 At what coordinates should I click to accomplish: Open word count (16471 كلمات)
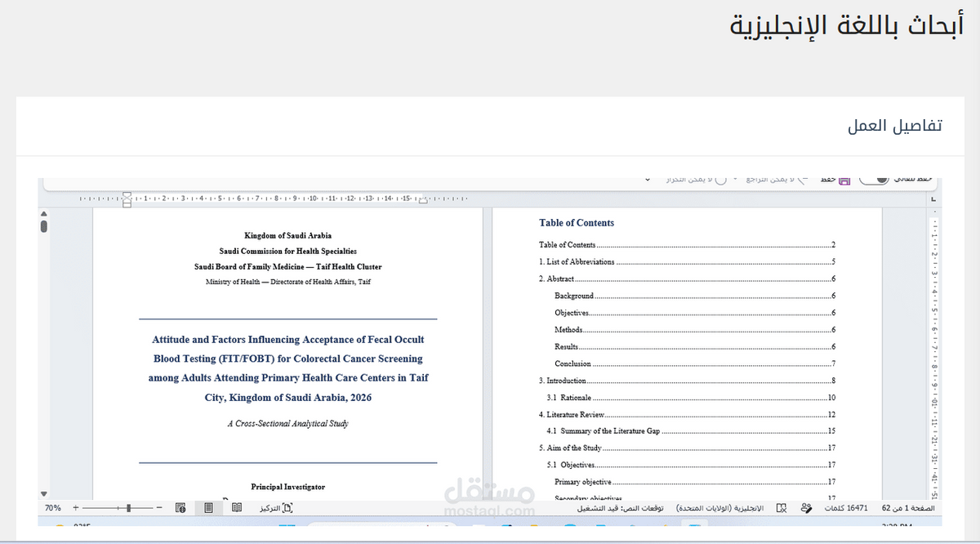click(x=846, y=508)
